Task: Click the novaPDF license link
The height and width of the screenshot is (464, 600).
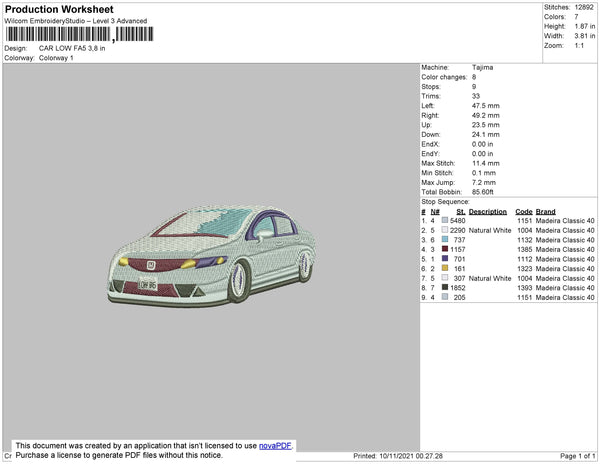Action: [276, 445]
